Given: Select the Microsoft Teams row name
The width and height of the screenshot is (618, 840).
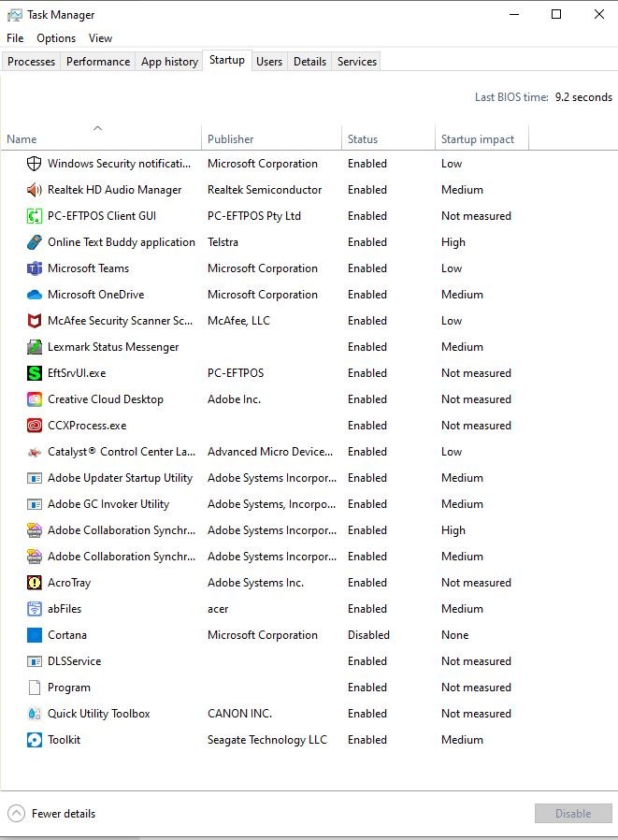Looking at the screenshot, I should 89,268.
